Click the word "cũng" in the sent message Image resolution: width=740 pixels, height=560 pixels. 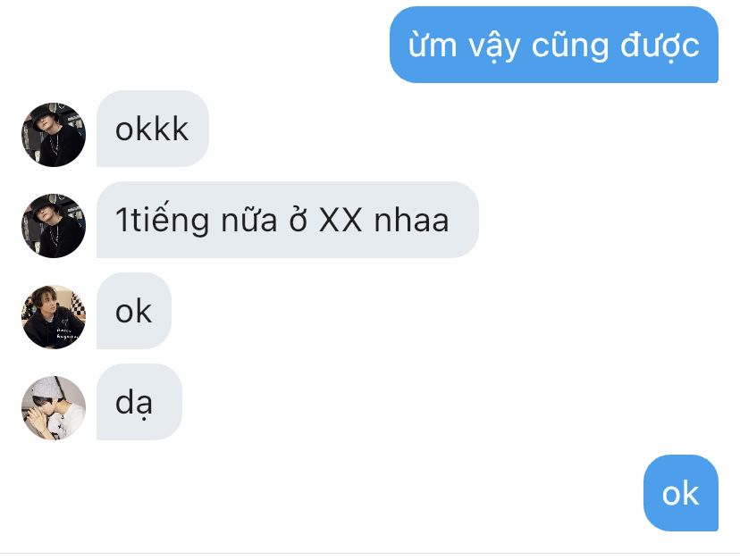click(x=570, y=46)
